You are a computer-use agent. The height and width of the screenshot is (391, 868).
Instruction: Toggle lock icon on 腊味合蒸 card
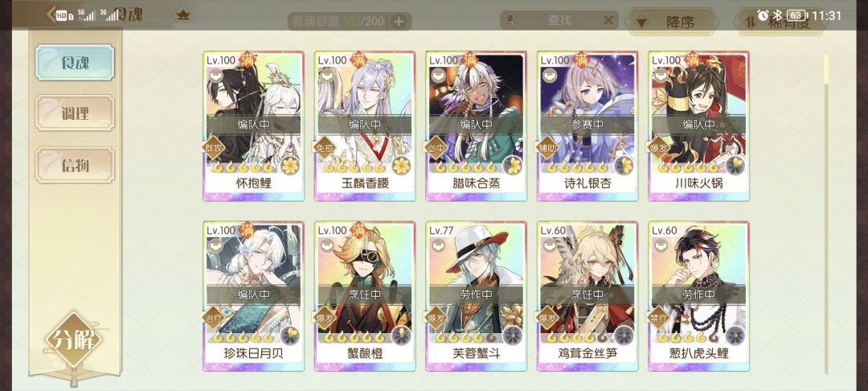pyautogui.click(x=439, y=74)
